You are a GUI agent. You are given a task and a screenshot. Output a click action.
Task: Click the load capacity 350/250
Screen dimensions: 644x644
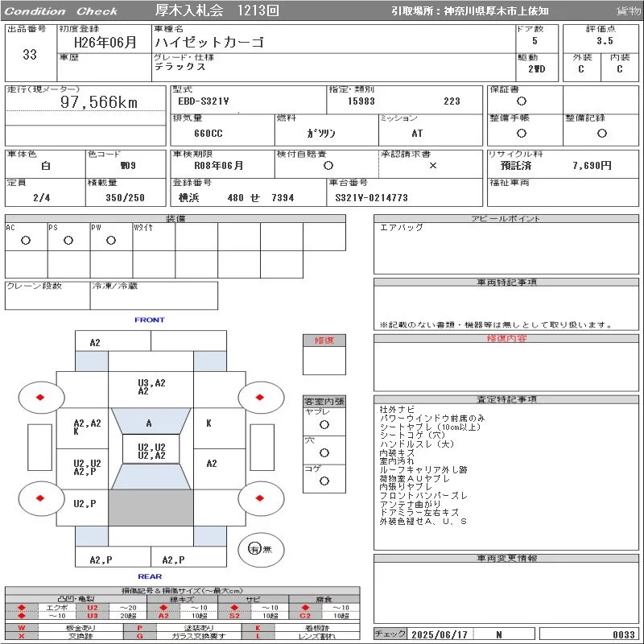tap(125, 197)
